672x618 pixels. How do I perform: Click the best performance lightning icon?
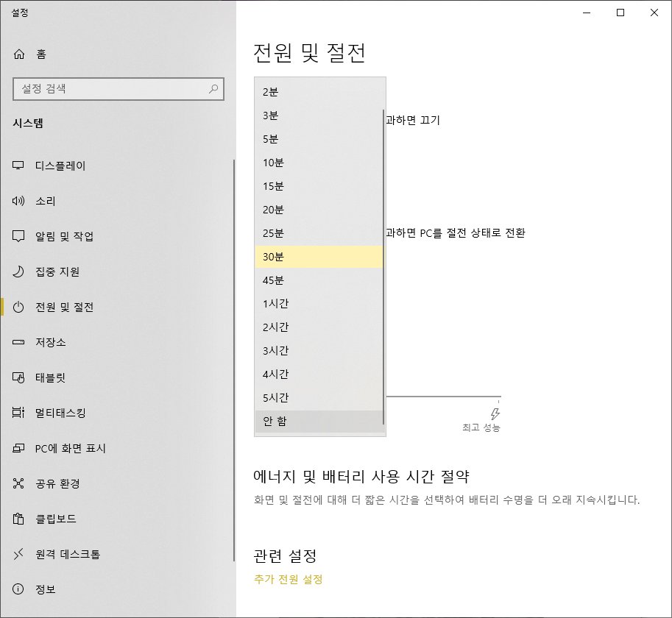pyautogui.click(x=495, y=413)
